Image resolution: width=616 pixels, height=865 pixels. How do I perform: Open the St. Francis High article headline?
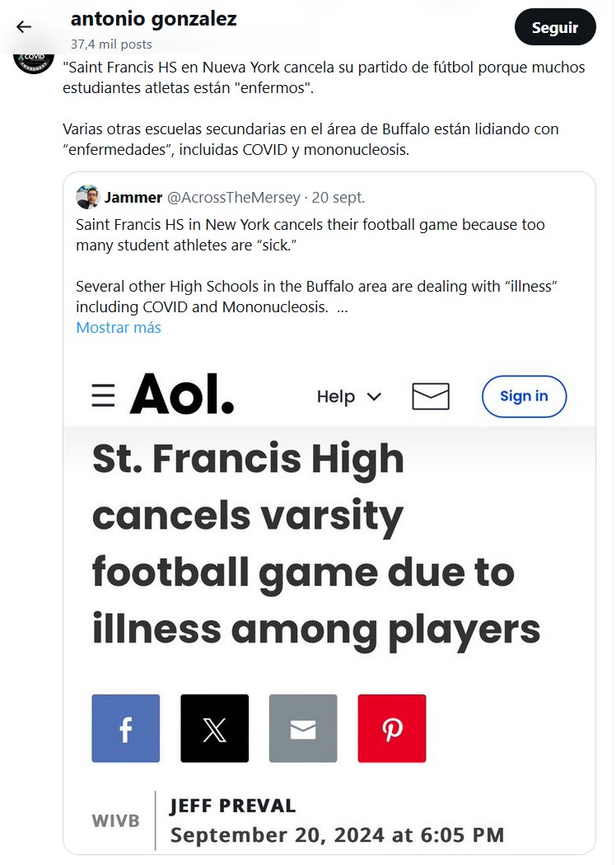315,545
